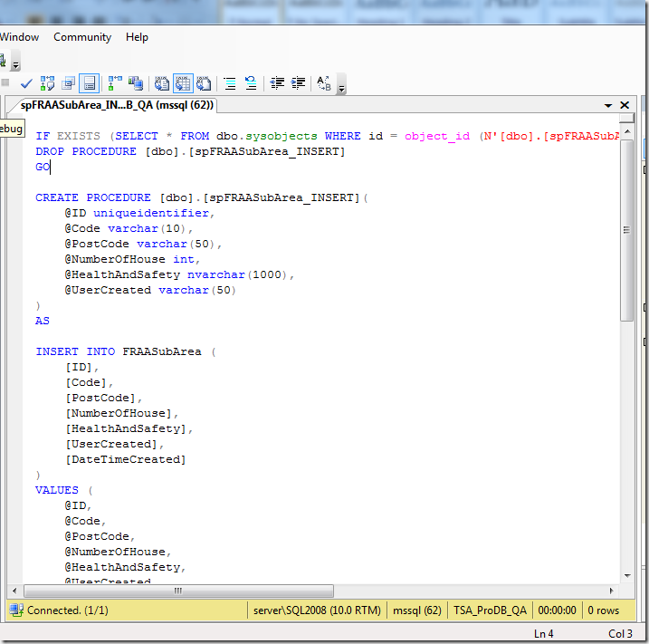The width and height of the screenshot is (649, 644).
Task: Click the horizontal scrollbar's right arrow
Action: tap(611, 591)
